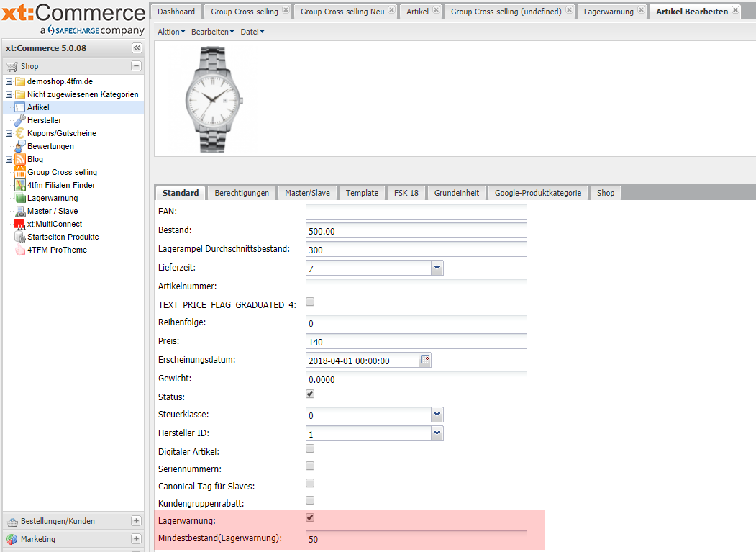This screenshot has width=756, height=552.
Task: Expand the Bestellungen/Kunden panel
Action: click(136, 521)
